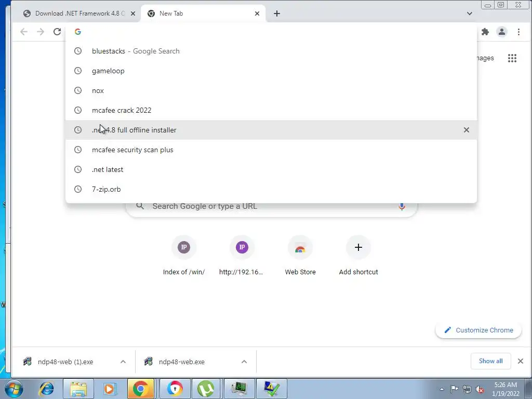Reload the page with the refresh icon
The height and width of the screenshot is (399, 532).
57,32
